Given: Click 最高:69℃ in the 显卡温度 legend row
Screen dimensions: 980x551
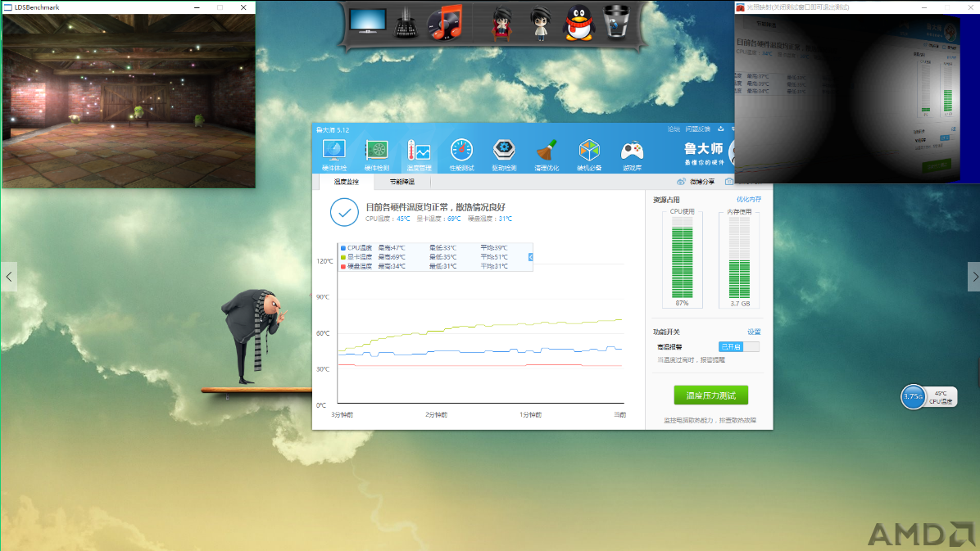Looking at the screenshot, I should pos(392,257).
